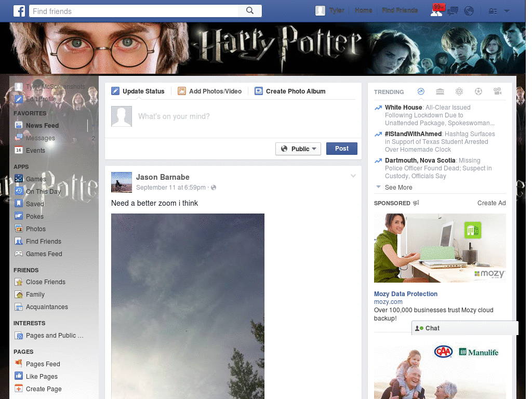
Task: Open friend requests with 99+ notifications
Action: point(436,10)
